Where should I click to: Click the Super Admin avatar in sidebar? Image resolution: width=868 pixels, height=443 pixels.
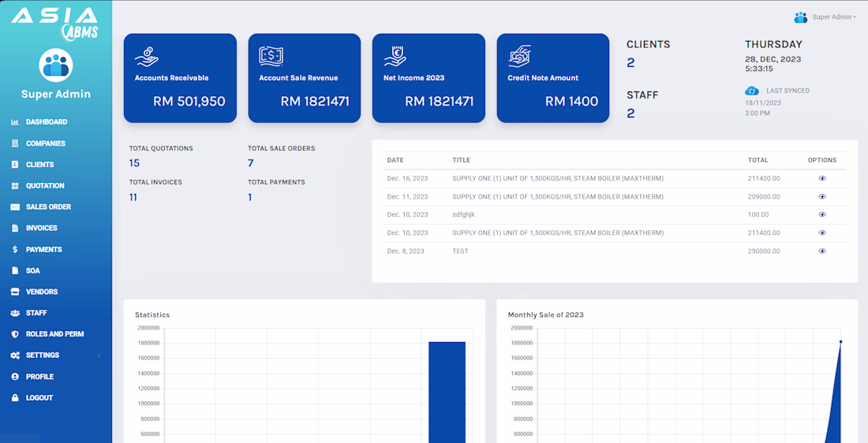point(56,65)
